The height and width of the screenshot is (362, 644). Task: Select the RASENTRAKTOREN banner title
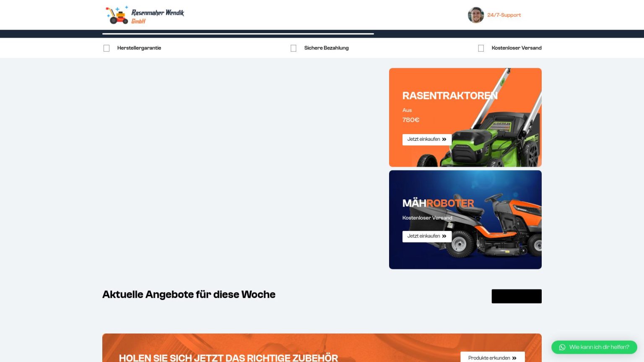click(x=449, y=96)
